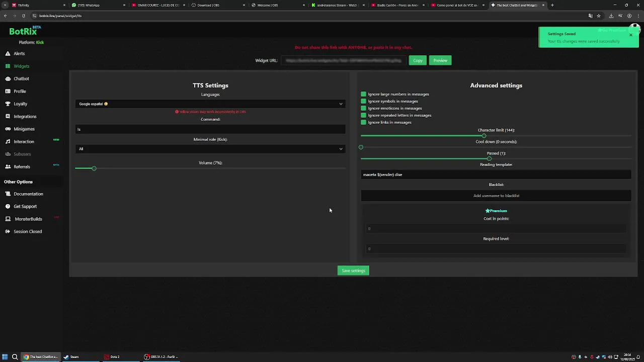Click the Passed slider handle

click(489, 159)
